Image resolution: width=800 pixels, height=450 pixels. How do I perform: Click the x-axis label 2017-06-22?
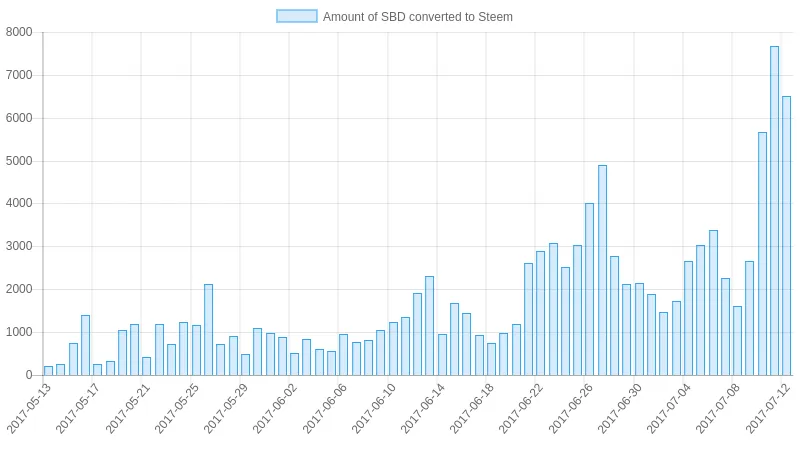tap(521, 409)
